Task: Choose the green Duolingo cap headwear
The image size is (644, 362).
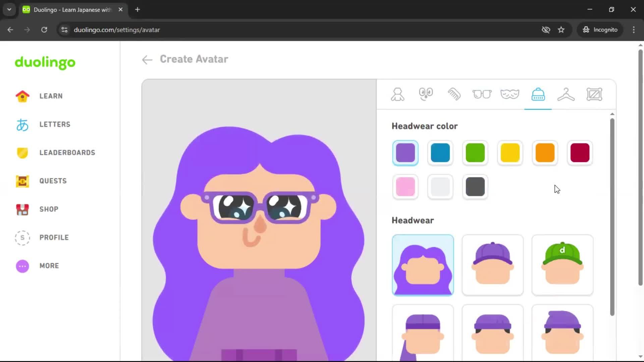Action: (562, 265)
